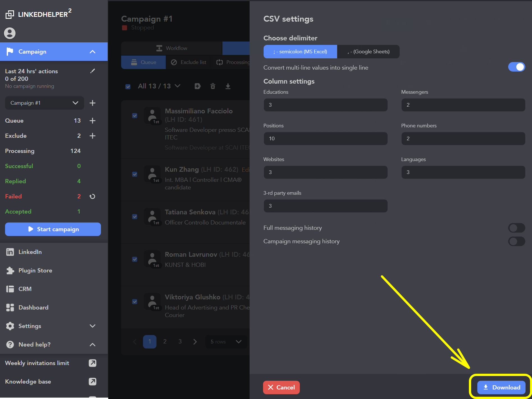
Task: Collapse the Need help? section
Action: coord(92,345)
